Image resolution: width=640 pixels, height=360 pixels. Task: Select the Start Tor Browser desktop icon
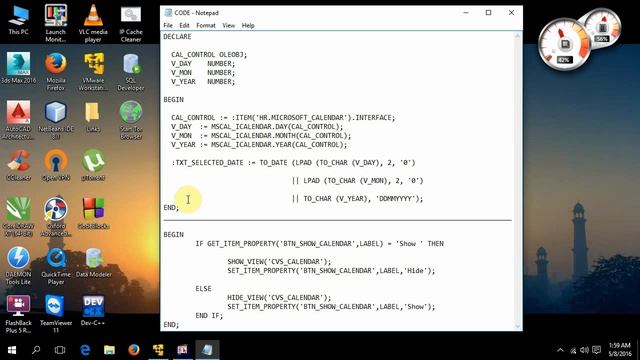[131, 120]
